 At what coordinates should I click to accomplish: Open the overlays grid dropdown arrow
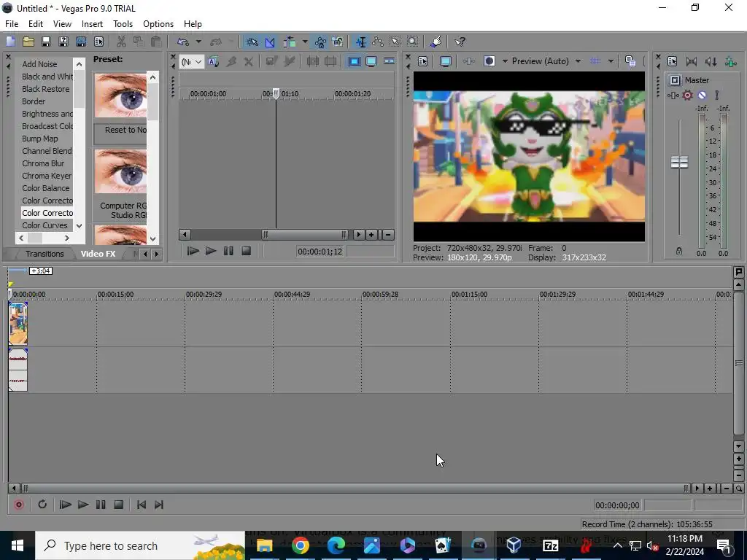click(x=611, y=61)
